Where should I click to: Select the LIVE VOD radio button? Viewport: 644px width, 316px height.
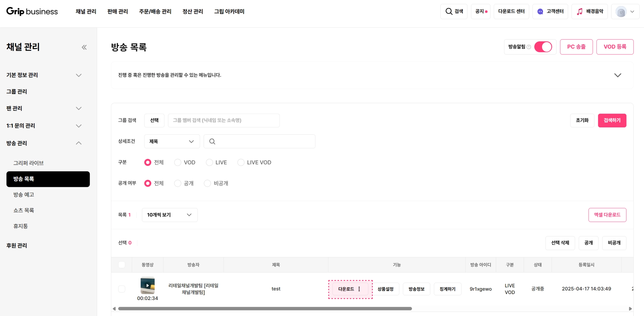tap(241, 162)
